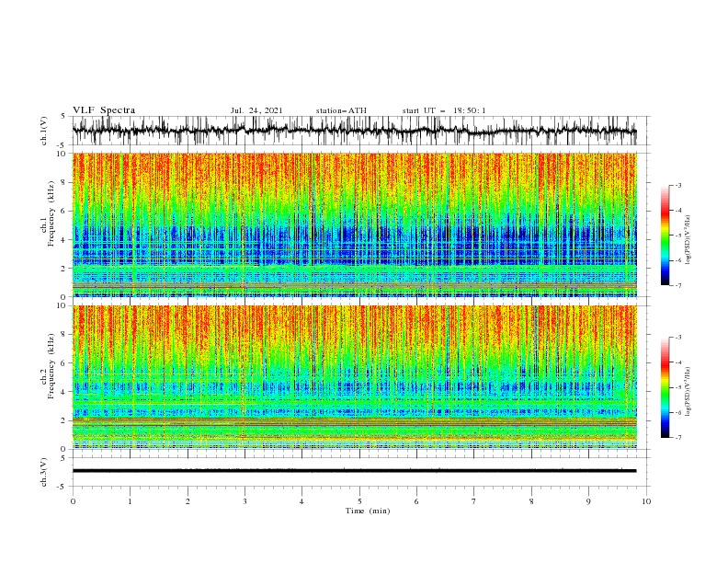
Task: Click the "3" time axis tick label
Action: (x=245, y=501)
